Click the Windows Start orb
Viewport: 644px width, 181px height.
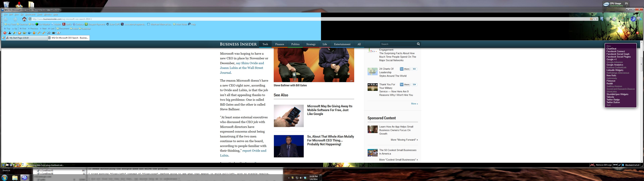[5, 178]
